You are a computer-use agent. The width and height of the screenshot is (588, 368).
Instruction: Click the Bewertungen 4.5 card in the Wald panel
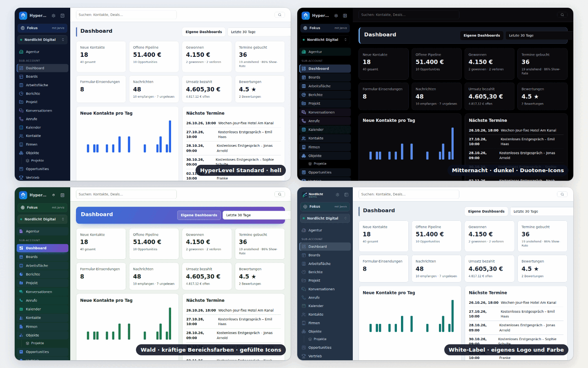(x=260, y=276)
